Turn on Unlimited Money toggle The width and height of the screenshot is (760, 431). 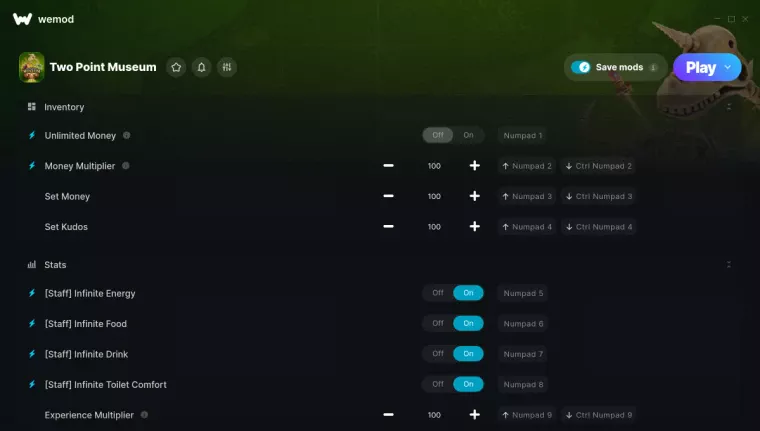coord(468,135)
